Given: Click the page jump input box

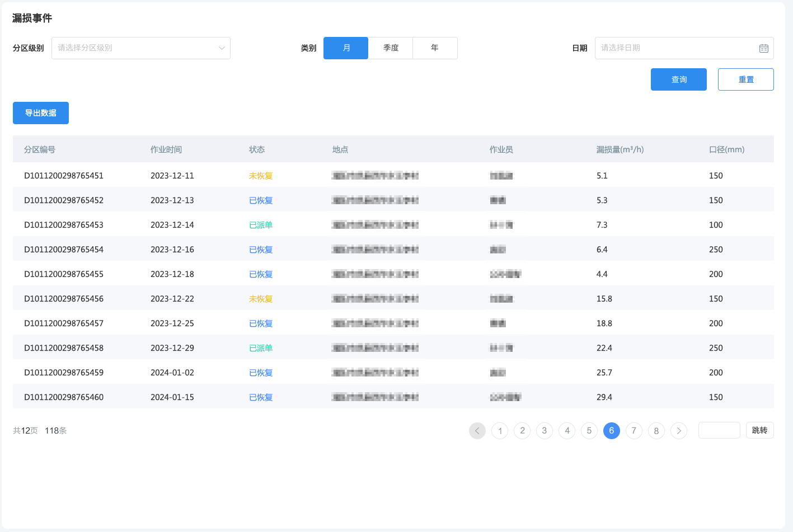Looking at the screenshot, I should pyautogui.click(x=719, y=430).
